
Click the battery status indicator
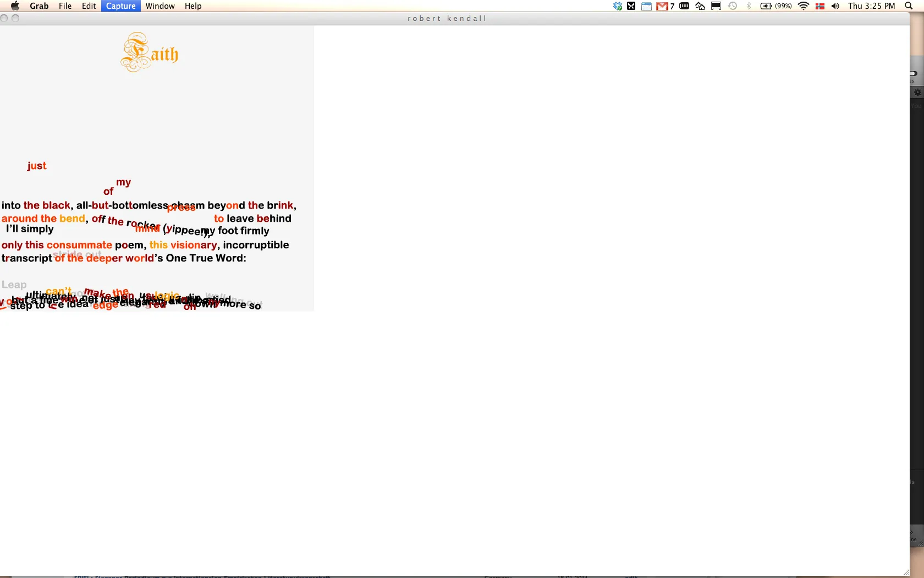[x=776, y=6]
